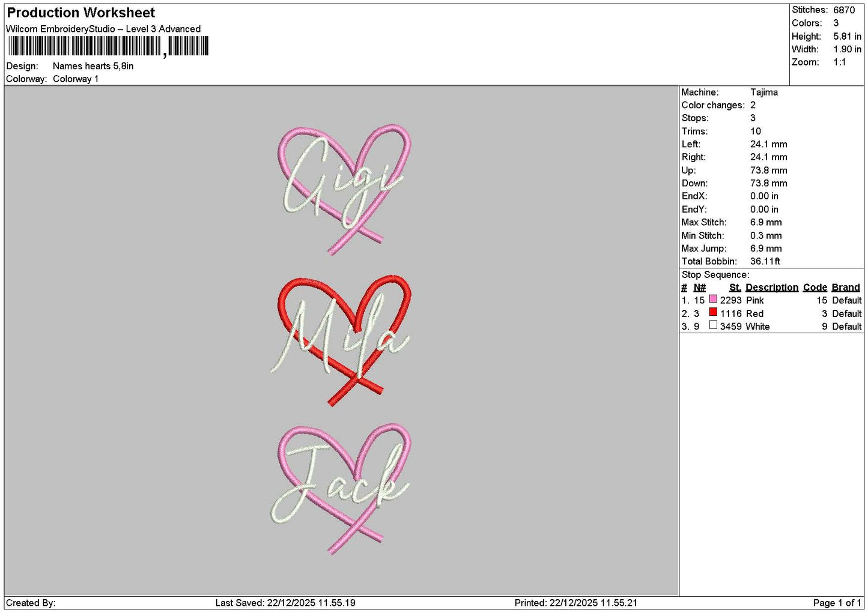Click the 'Description' column header
Screen dimensions: 868x613
[x=772, y=288]
